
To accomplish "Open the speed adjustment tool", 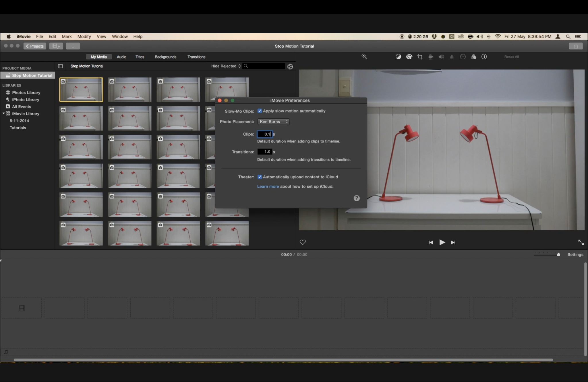I will click(x=463, y=56).
